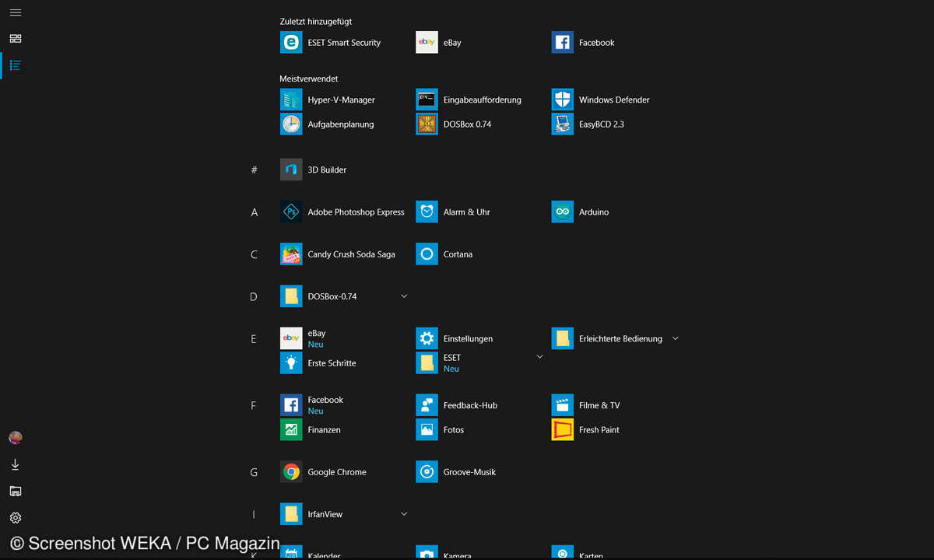Launch ESET Smart Security
The image size is (934, 560).
click(x=331, y=42)
